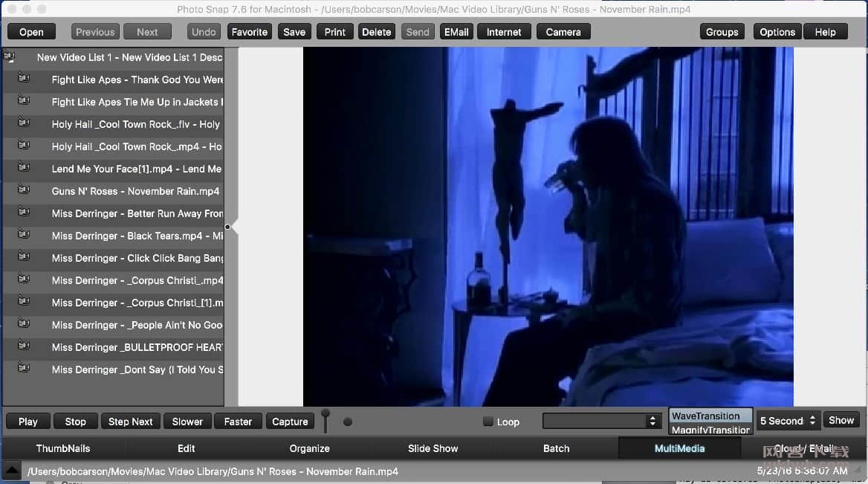Click the Show button
The image size is (868, 484).
tap(841, 420)
